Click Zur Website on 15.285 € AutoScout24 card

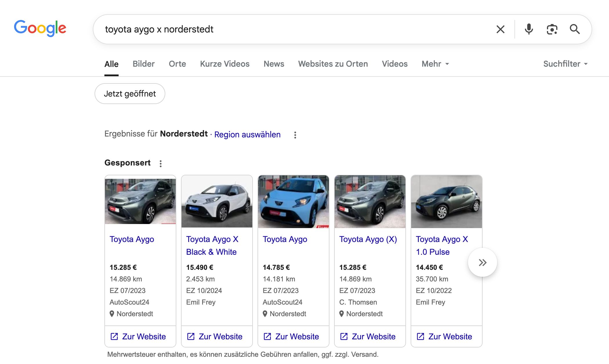click(140, 336)
